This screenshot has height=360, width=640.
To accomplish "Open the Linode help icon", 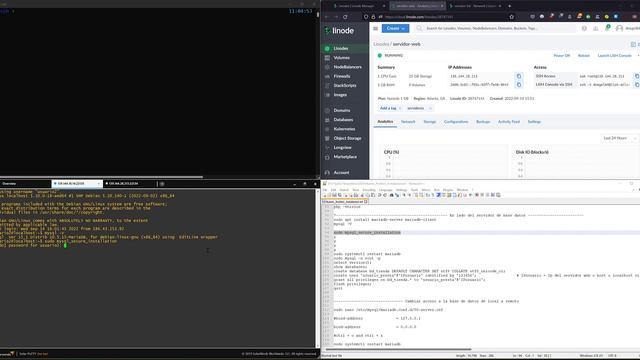I will [x=584, y=29].
